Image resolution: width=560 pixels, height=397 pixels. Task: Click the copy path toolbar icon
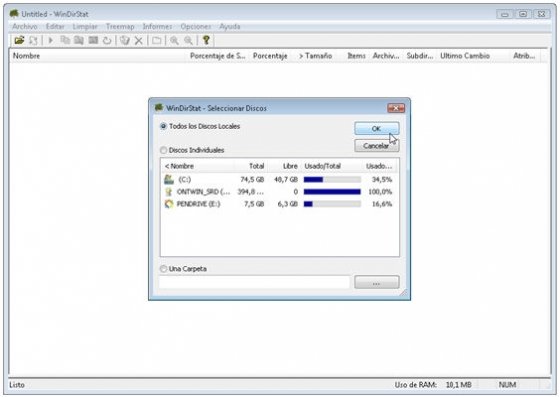point(65,40)
